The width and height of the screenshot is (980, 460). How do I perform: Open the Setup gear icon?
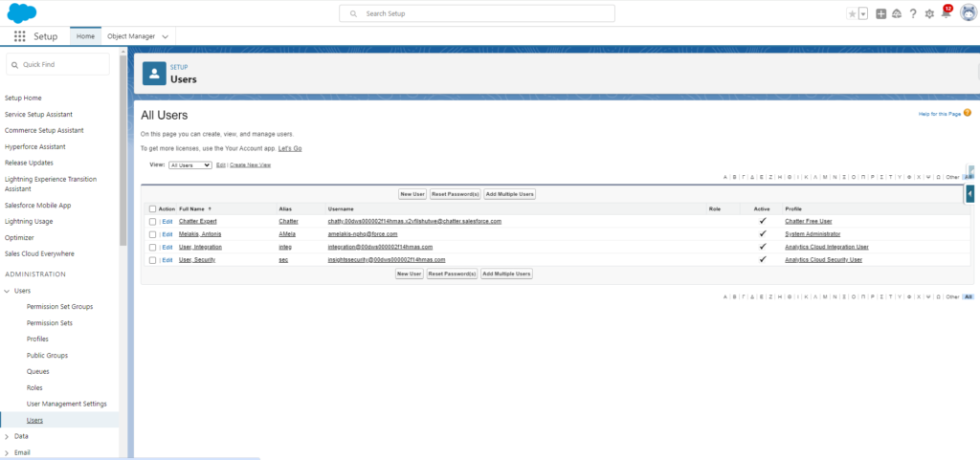pyautogui.click(x=929, y=13)
